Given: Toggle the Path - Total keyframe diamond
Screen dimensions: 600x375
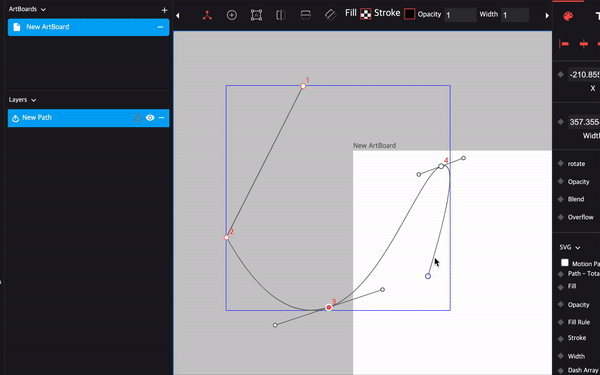Looking at the screenshot, I should tap(561, 274).
